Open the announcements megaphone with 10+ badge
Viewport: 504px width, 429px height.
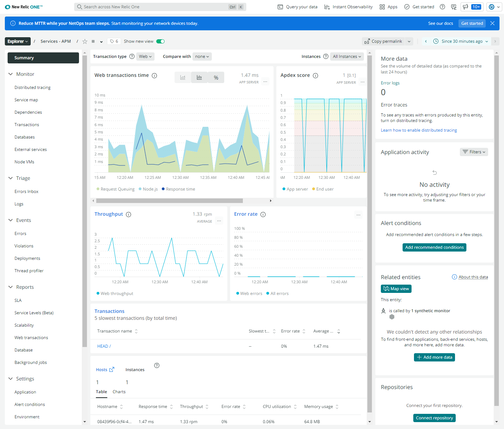point(472,7)
